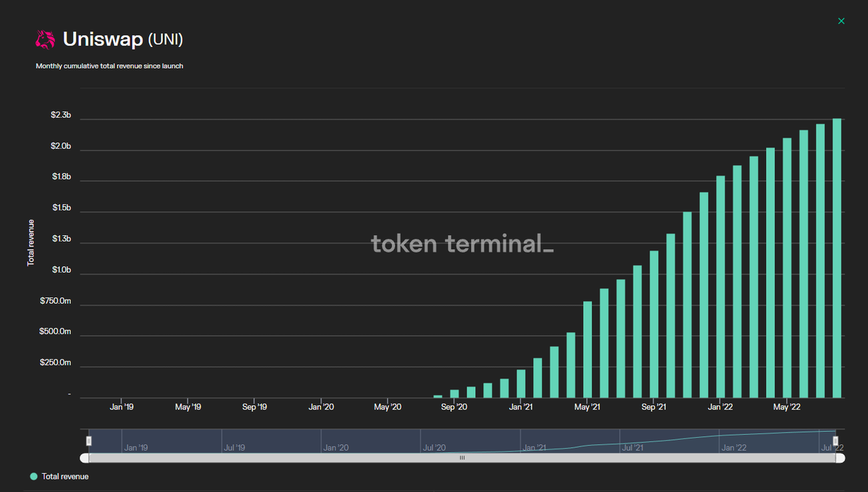Click the May '21 x-axis label

[x=587, y=407]
